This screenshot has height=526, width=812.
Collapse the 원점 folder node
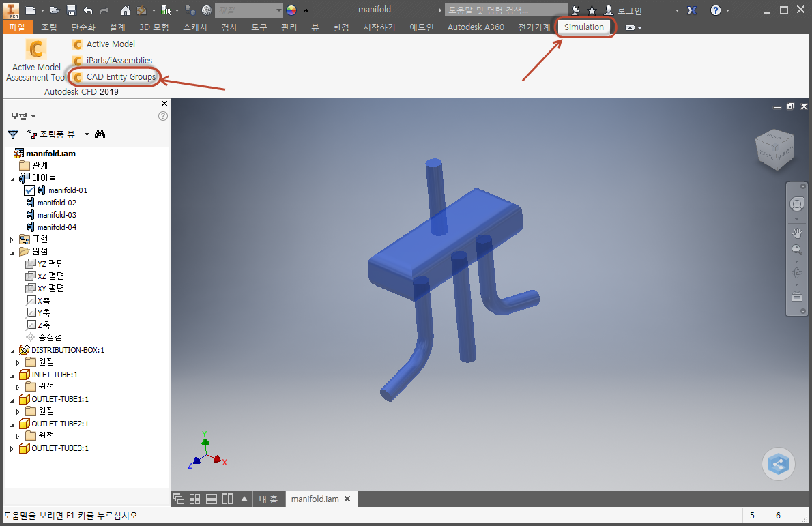12,252
